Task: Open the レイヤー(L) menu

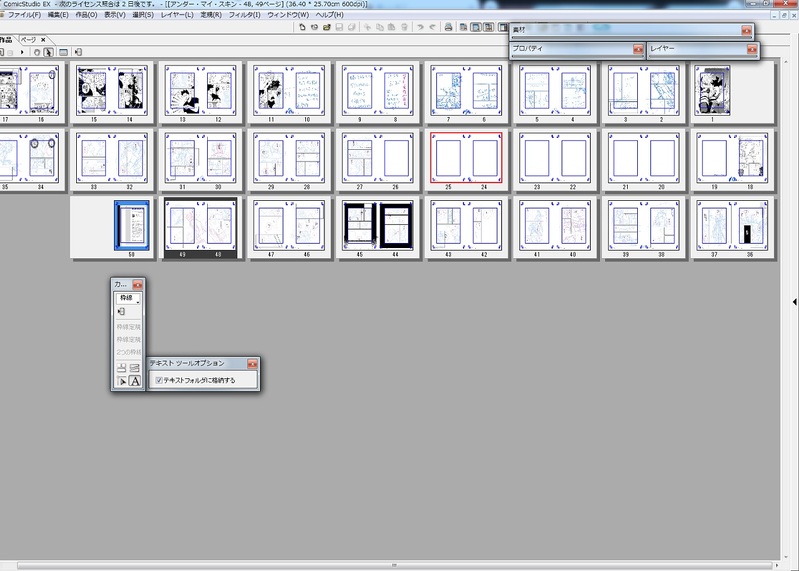Action: (177, 15)
